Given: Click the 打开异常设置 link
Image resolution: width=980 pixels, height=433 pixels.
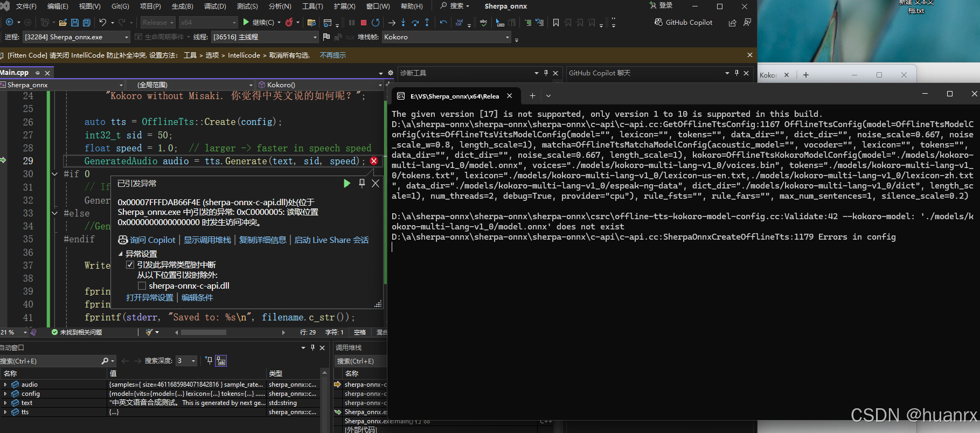Looking at the screenshot, I should coord(150,298).
